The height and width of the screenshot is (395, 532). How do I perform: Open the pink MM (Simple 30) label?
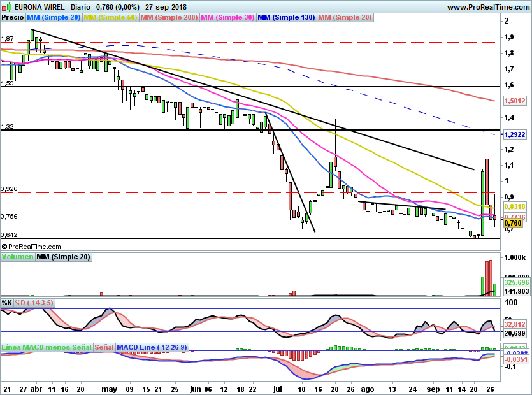(x=227, y=18)
